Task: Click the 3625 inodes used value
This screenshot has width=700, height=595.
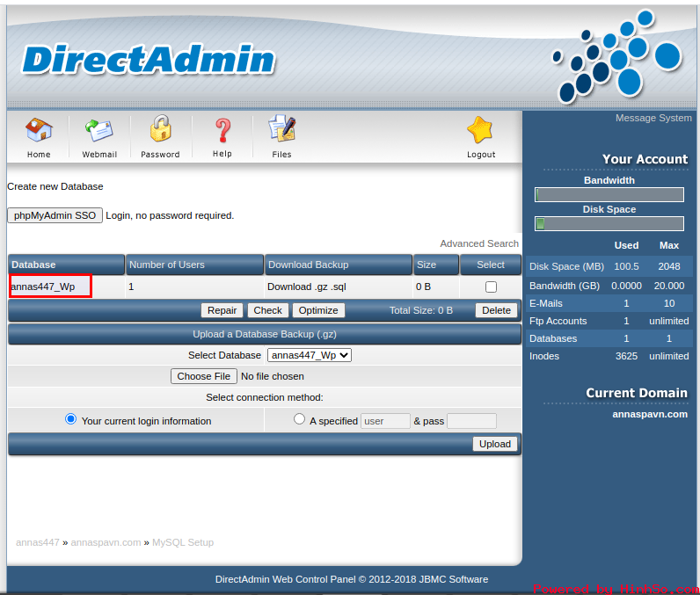Action: pyautogui.click(x=626, y=356)
